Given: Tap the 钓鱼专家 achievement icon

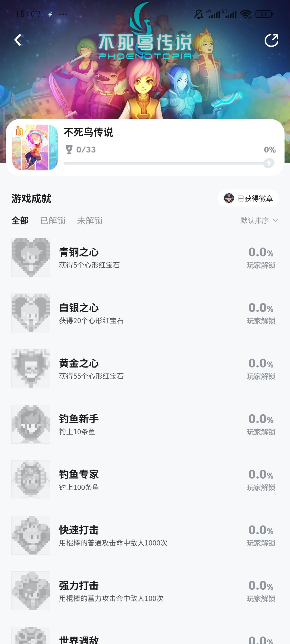Looking at the screenshot, I should coord(31,479).
